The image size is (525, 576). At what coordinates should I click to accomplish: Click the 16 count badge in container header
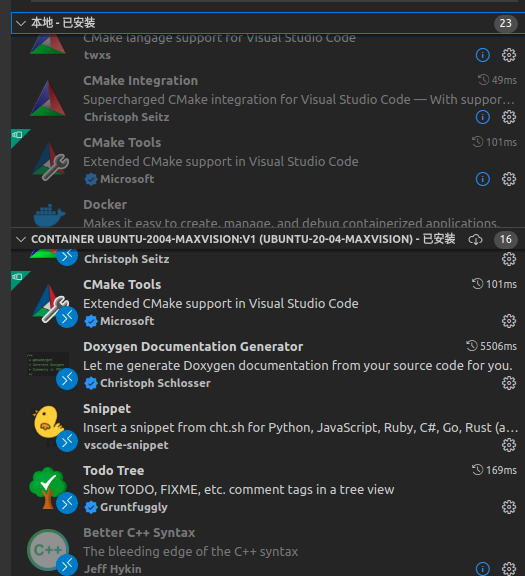pos(506,240)
